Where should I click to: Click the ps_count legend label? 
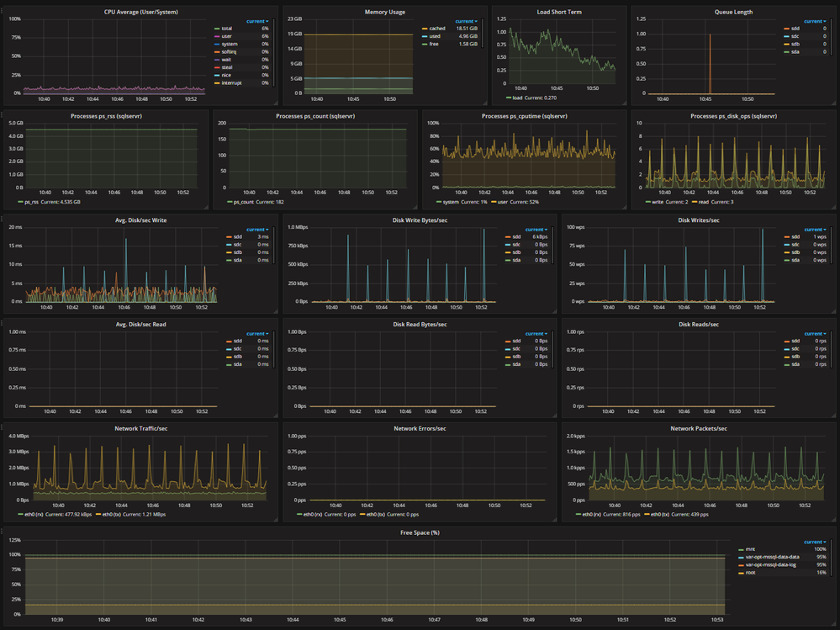tap(243, 202)
